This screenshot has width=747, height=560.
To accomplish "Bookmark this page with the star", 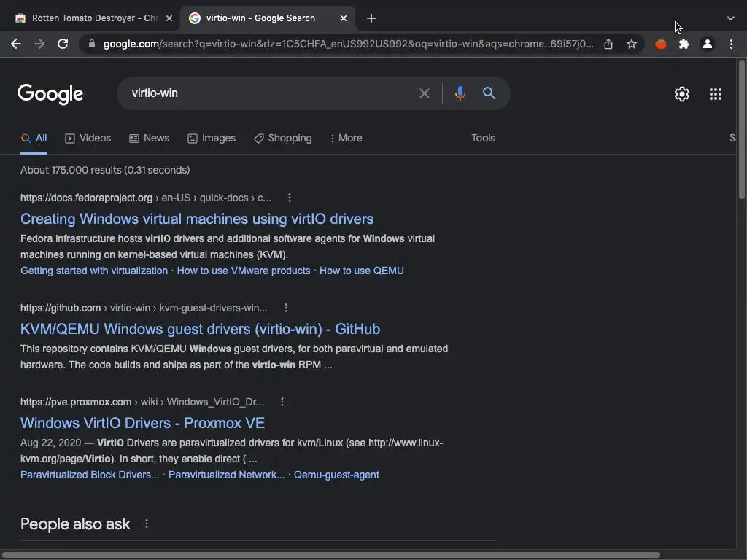I will 632,44.
